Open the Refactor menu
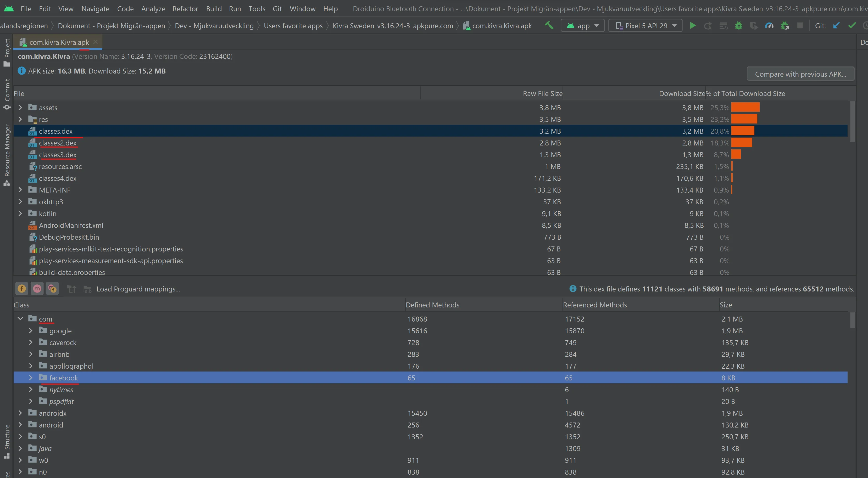 click(x=185, y=9)
